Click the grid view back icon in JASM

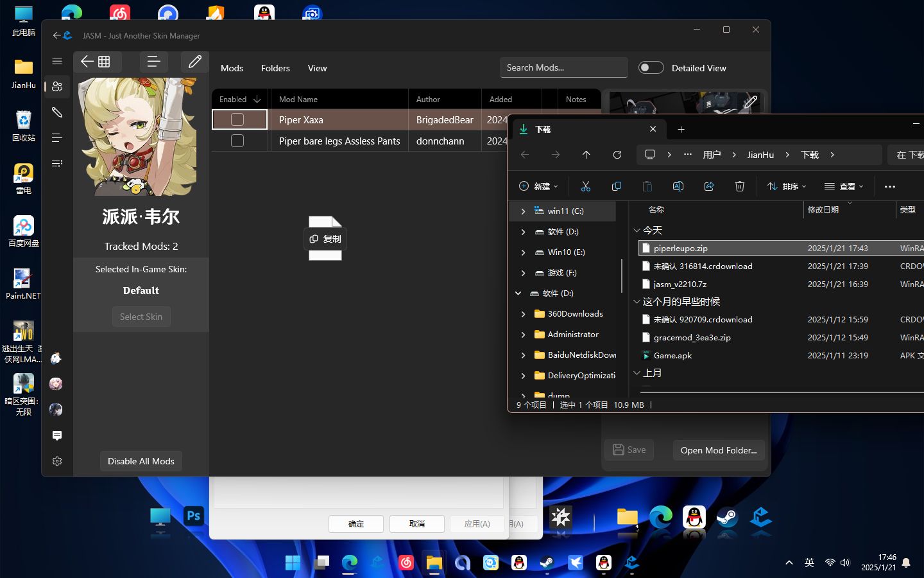96,62
